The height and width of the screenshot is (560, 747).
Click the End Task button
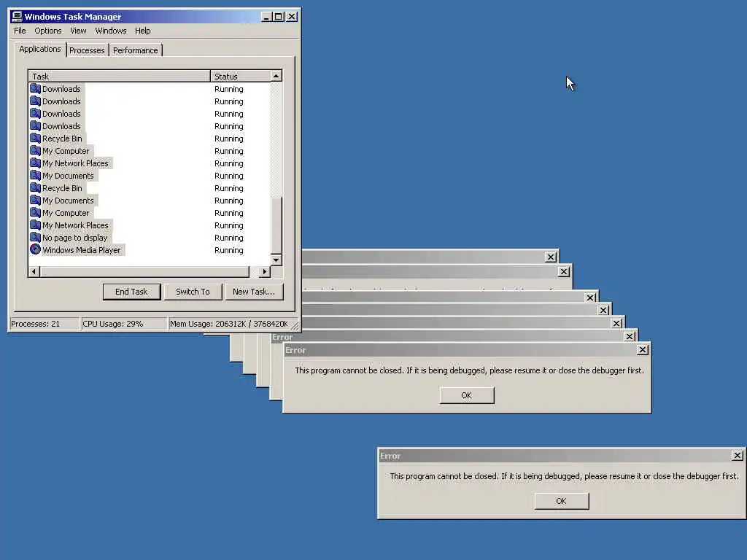point(131,292)
